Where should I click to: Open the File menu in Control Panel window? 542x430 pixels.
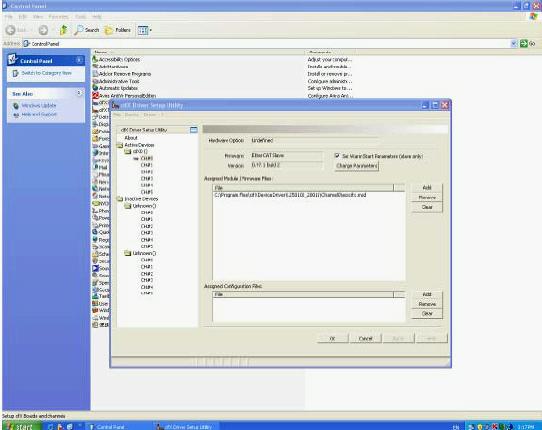click(8, 17)
